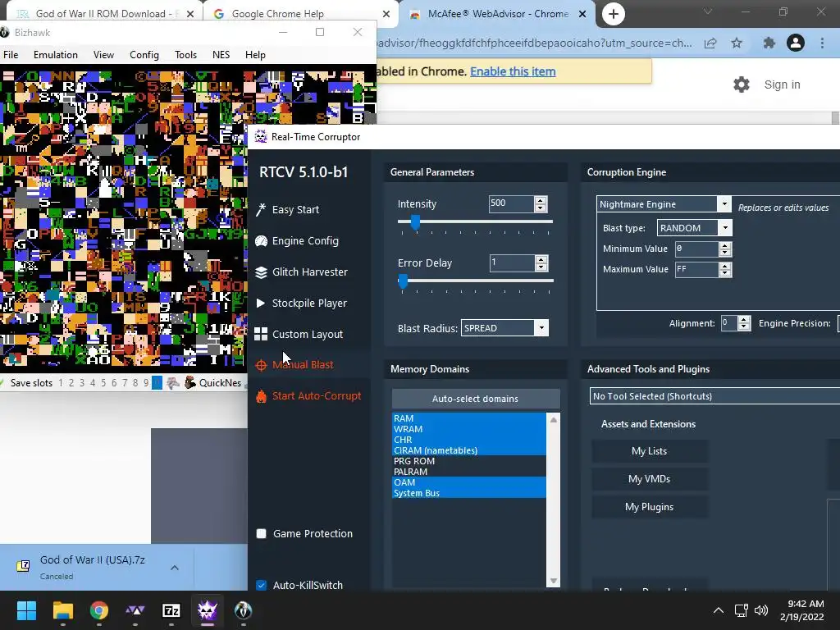Open Bizhawk View menu
The image size is (840, 630).
[103, 55]
